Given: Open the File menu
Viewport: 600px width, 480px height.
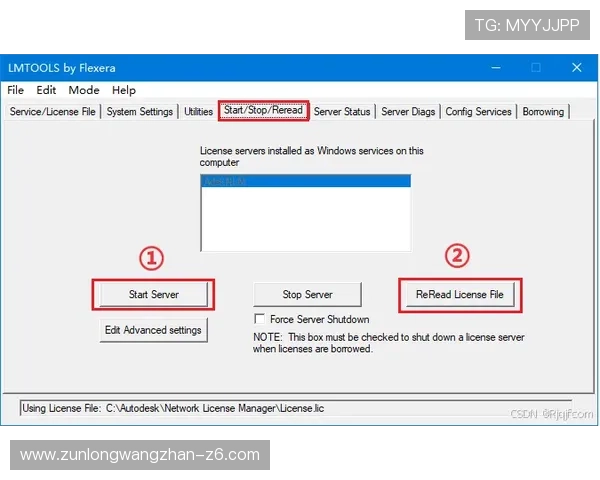Looking at the screenshot, I should [x=16, y=90].
